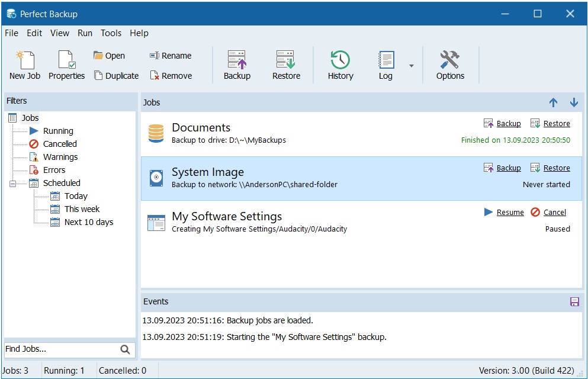The height and width of the screenshot is (379, 588).
Task: Save events using the floppy disk icon
Action: point(574,302)
